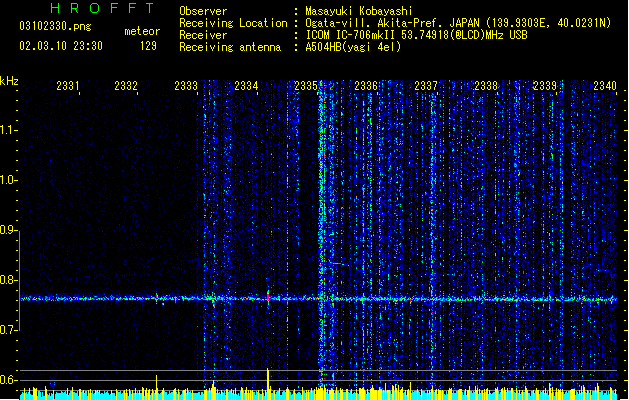
Task: Click the 1.1 frequency axis label
Action: [8, 130]
